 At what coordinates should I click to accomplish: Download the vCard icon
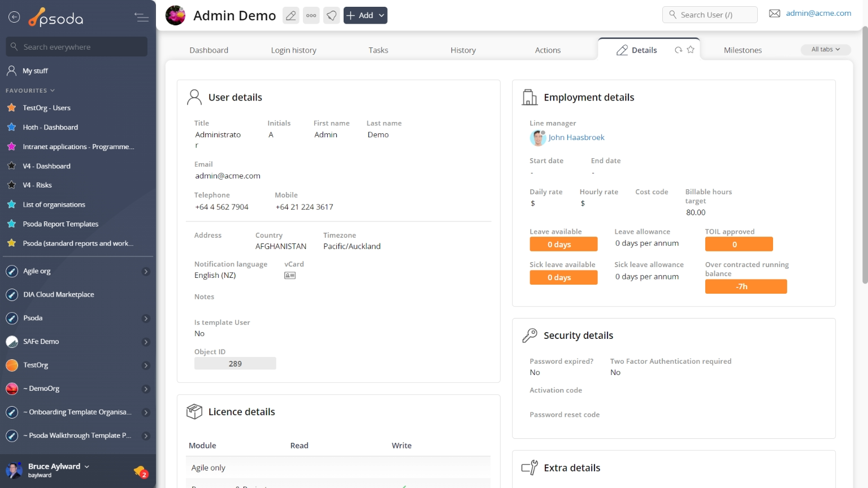290,276
